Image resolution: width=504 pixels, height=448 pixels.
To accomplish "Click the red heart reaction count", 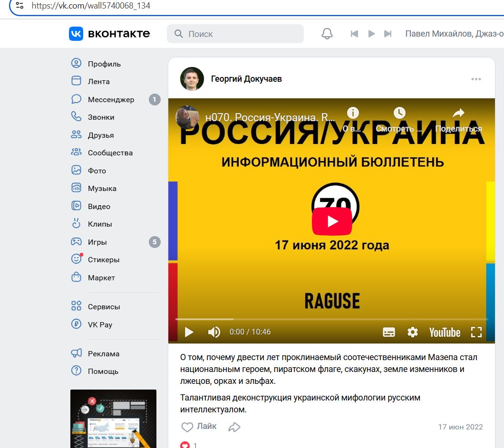I will [189, 445].
